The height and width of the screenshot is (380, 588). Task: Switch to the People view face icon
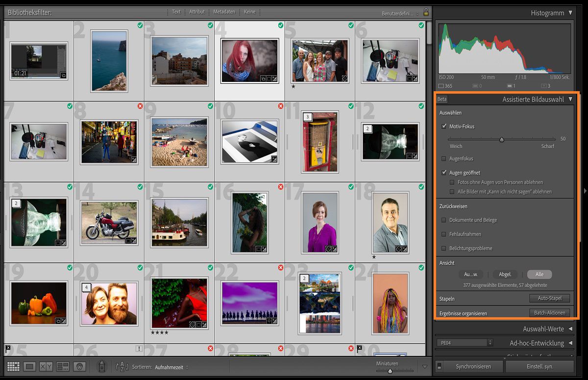tap(79, 366)
